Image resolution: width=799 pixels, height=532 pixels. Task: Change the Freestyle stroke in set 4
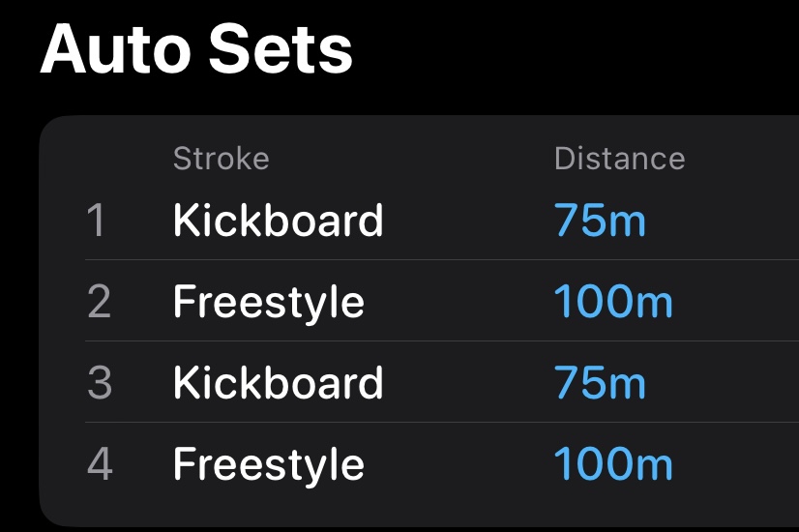(268, 465)
